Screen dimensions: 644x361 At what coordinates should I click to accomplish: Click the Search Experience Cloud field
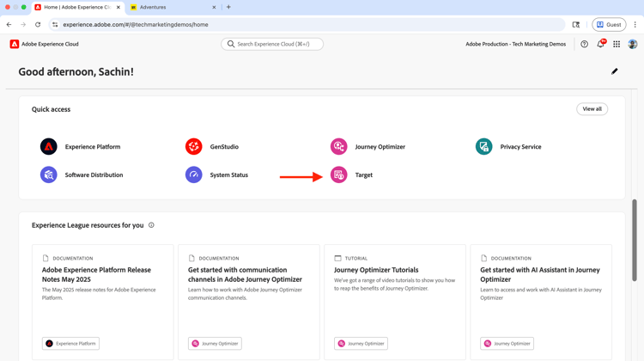272,44
